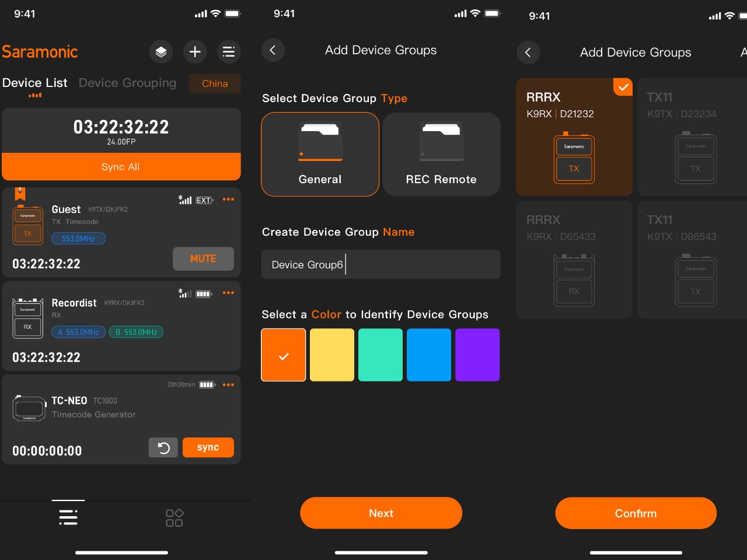Open the list menu icon in header
The image size is (747, 560).
[229, 52]
